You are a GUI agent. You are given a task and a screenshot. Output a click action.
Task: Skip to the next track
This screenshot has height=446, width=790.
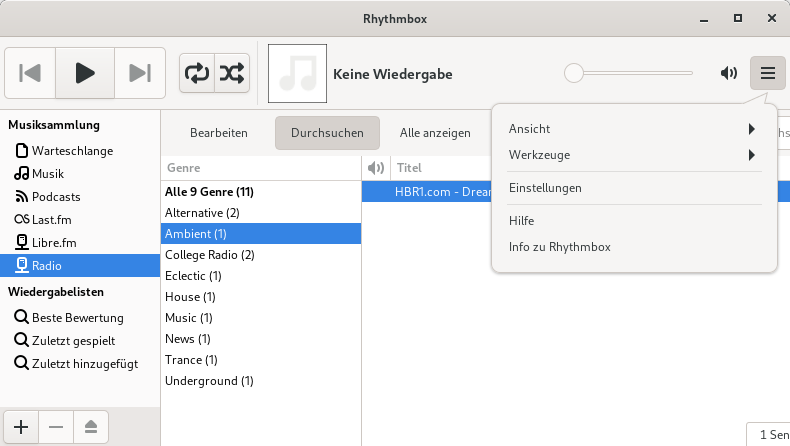[x=140, y=73]
